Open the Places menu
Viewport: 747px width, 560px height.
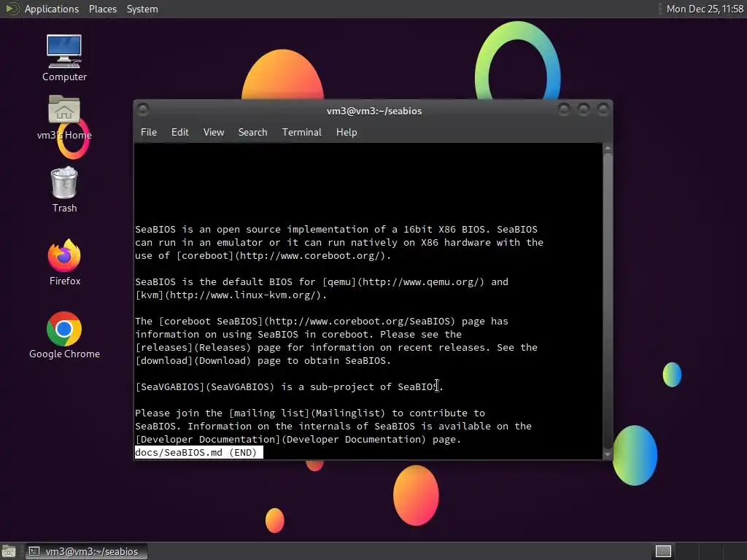click(x=103, y=9)
